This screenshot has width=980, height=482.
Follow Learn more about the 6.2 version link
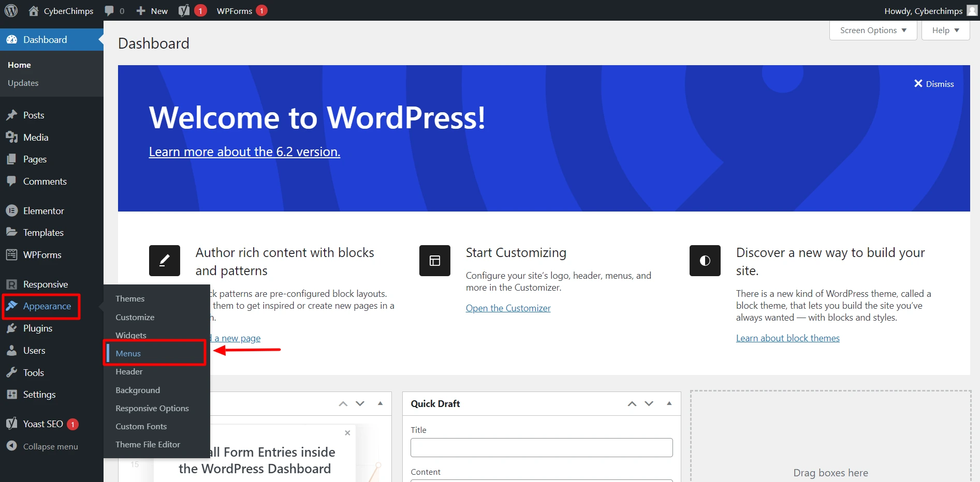pyautogui.click(x=244, y=152)
